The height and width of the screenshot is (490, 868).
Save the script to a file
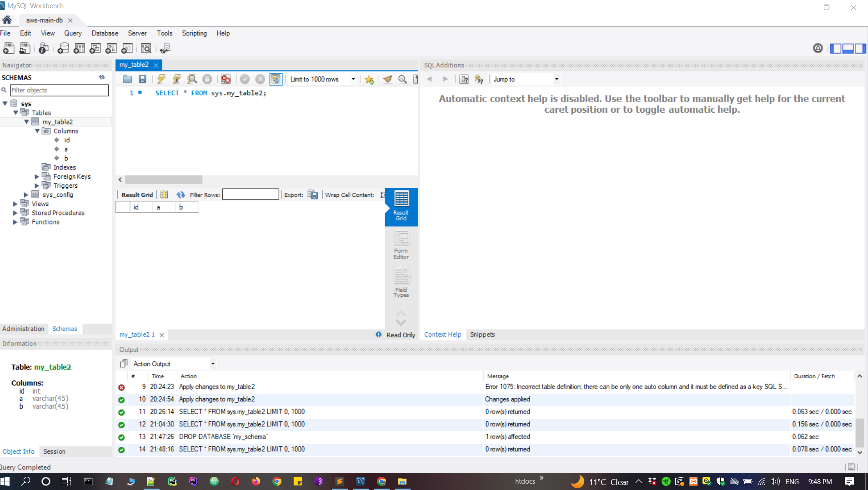click(142, 79)
